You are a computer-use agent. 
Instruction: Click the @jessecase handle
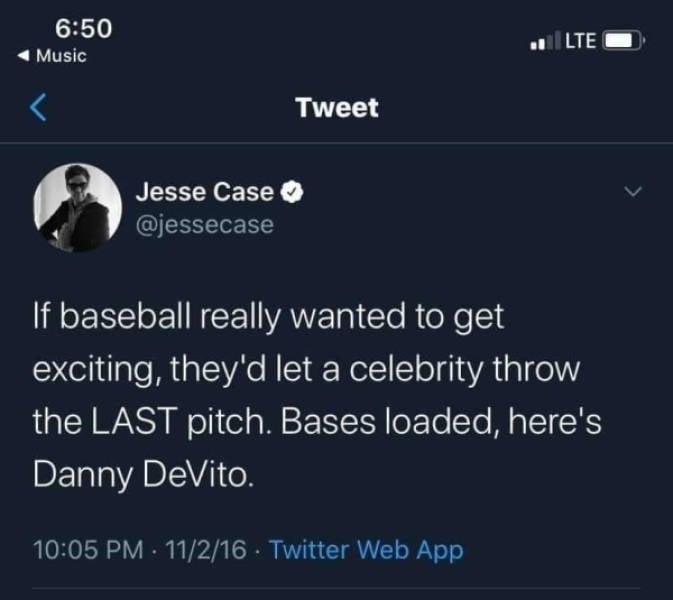tap(204, 224)
